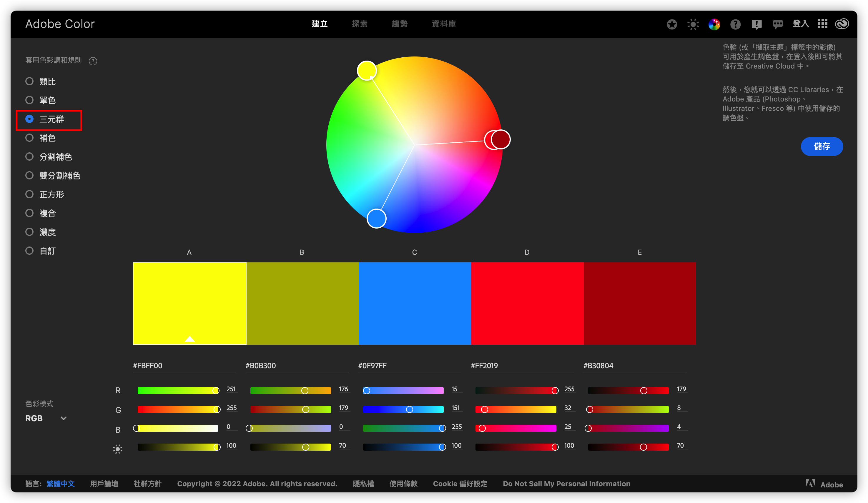Click B value 255 for color C
Viewport: 868px width, 503px height.
tap(457, 427)
